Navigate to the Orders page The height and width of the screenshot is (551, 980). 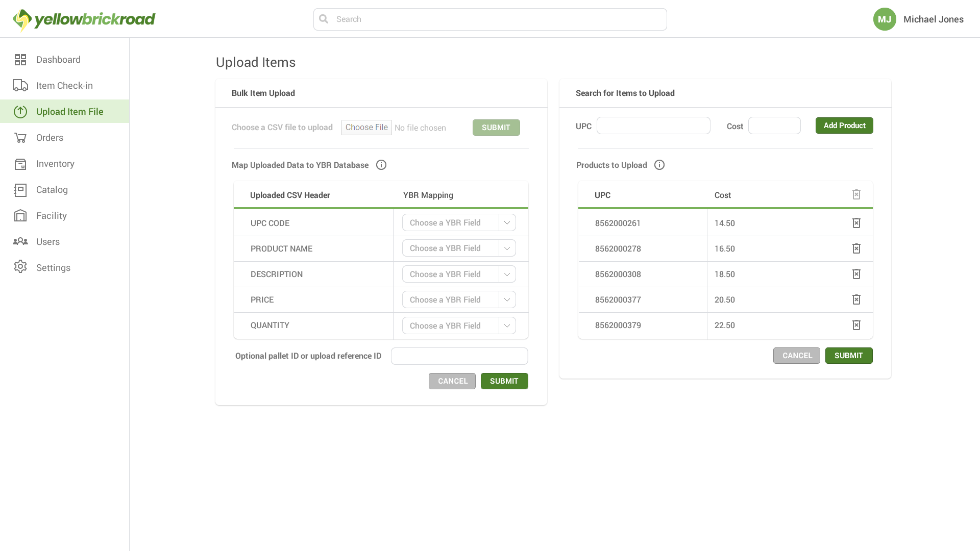50,138
